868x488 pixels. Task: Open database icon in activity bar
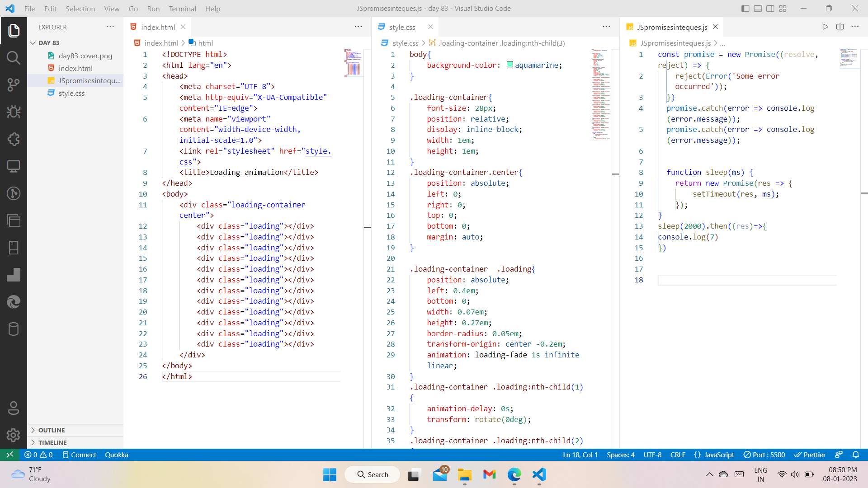[x=14, y=329]
